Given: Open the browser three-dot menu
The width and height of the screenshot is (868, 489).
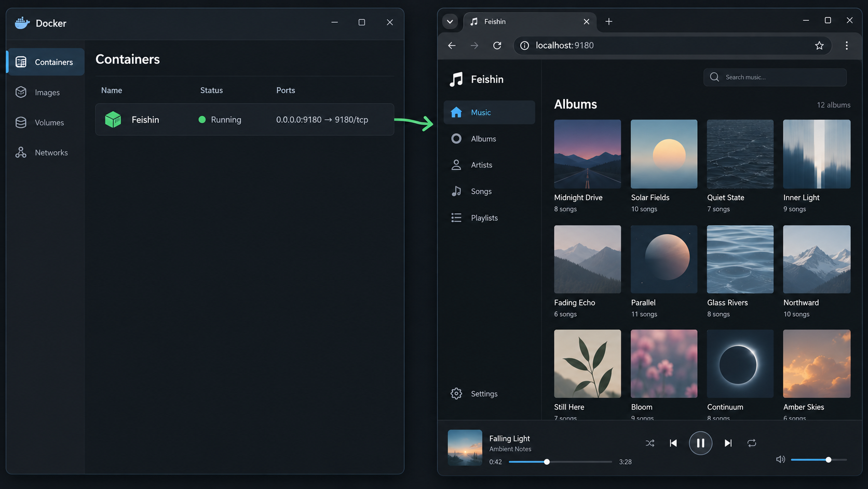Looking at the screenshot, I should pyautogui.click(x=847, y=46).
